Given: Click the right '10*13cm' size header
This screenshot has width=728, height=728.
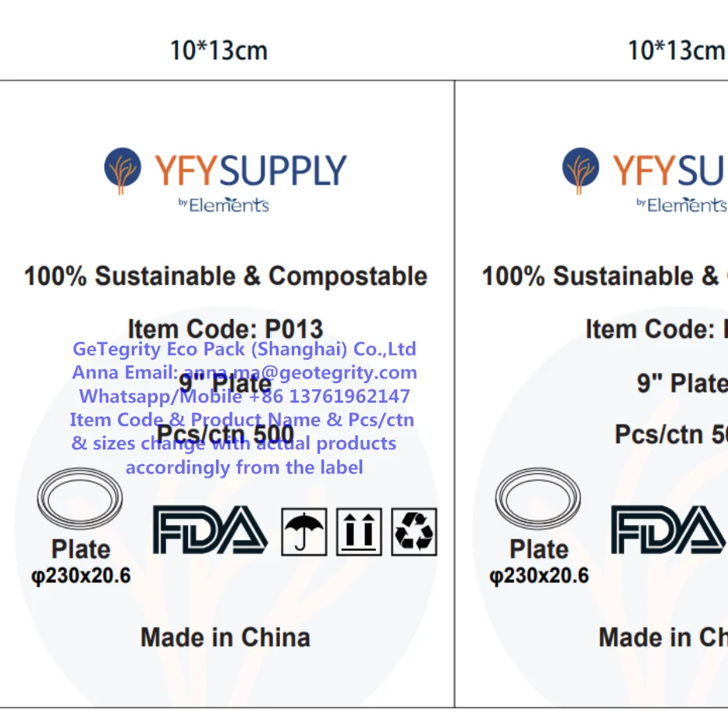Looking at the screenshot, I should coord(676,51).
